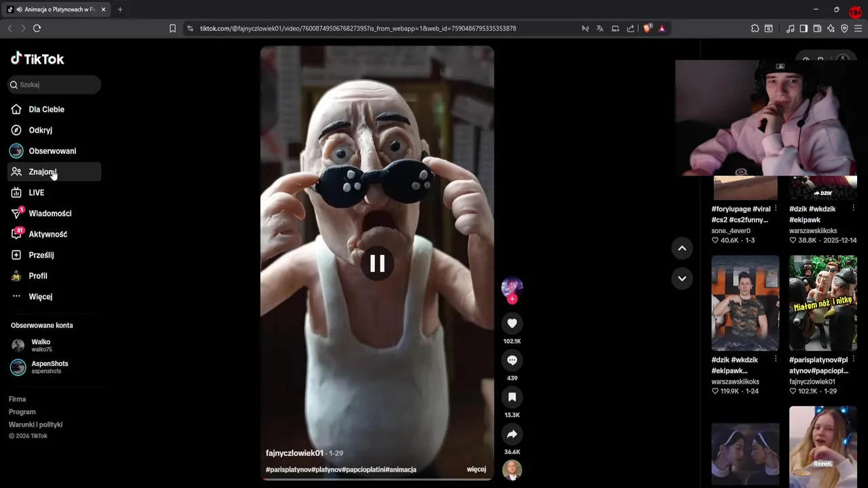The width and height of the screenshot is (868, 488).
Task: Open the browser hamburger menu
Action: click(858, 28)
